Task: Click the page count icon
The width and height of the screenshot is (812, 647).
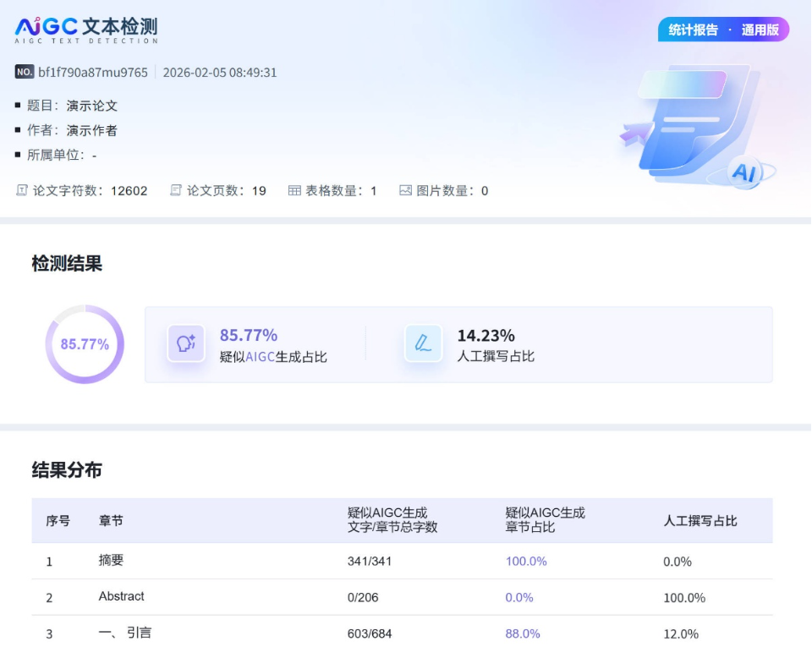Action: (176, 190)
